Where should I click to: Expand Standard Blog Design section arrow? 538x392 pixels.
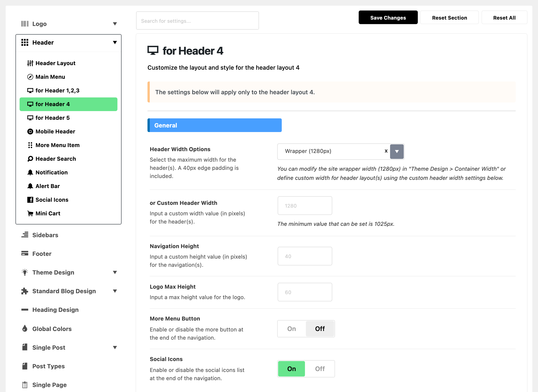115,291
